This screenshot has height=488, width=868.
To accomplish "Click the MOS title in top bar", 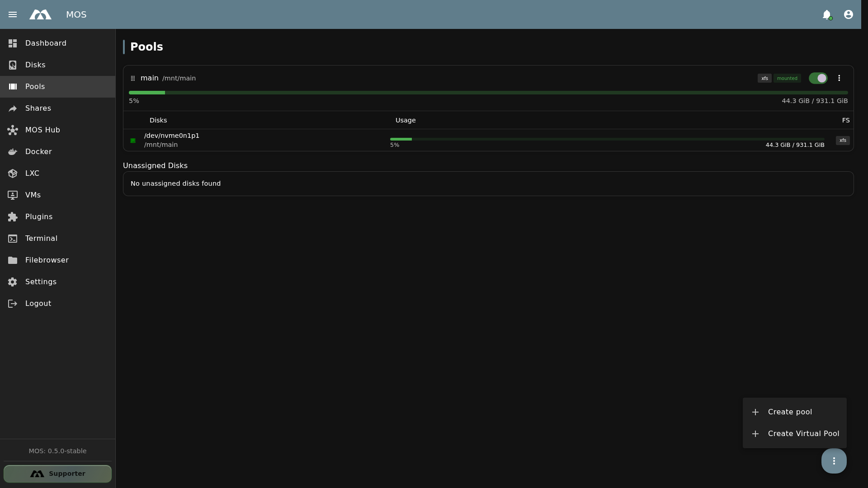I will click(76, 14).
